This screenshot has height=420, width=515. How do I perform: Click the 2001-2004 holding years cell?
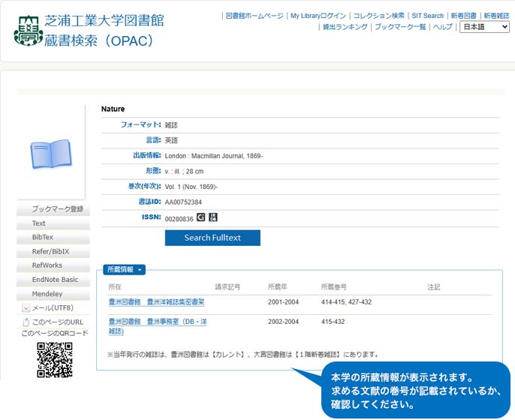point(283,301)
